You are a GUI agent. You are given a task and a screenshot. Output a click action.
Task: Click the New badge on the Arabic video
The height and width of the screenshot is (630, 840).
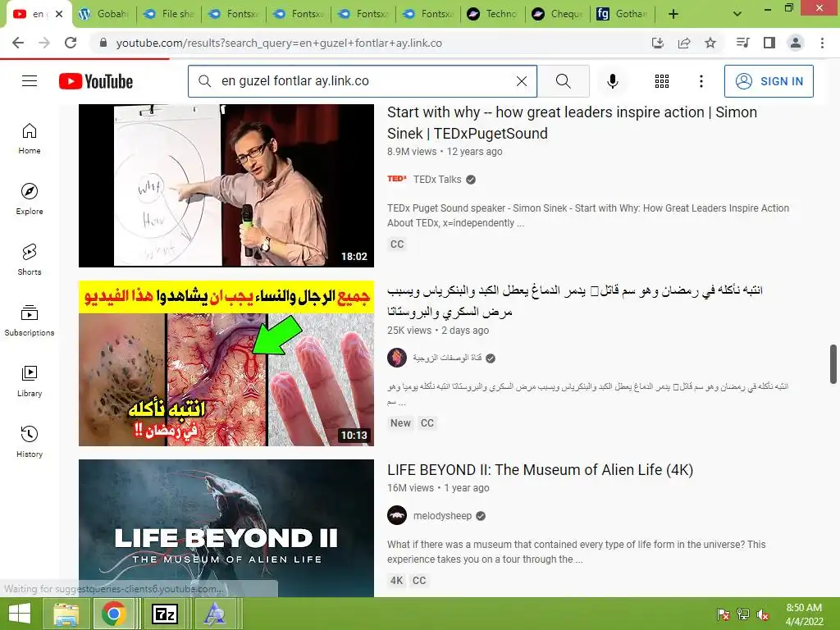(400, 423)
